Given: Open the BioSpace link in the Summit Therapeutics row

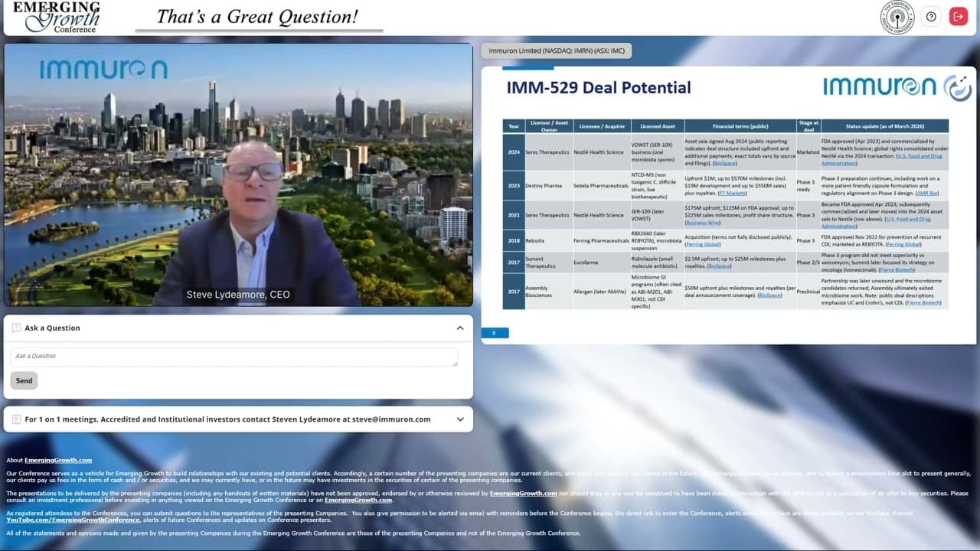Looking at the screenshot, I should click(x=720, y=266).
